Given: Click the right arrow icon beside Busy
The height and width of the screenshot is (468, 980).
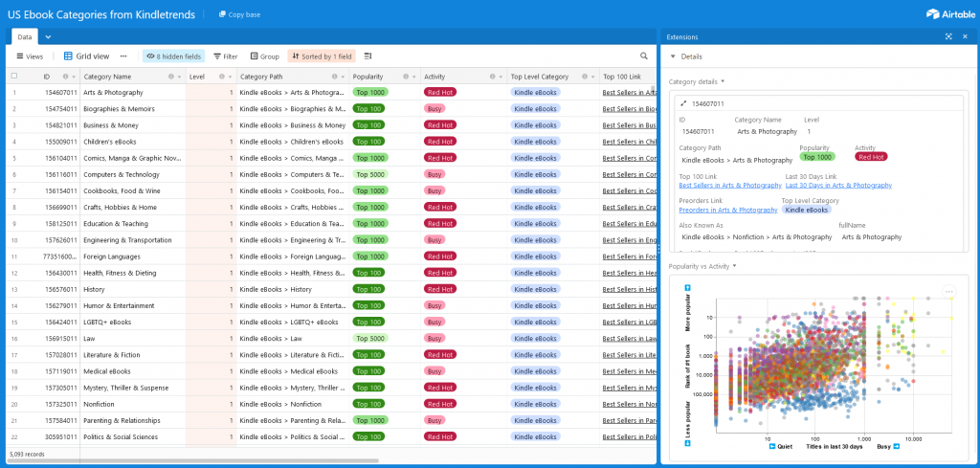Looking at the screenshot, I should (896, 446).
